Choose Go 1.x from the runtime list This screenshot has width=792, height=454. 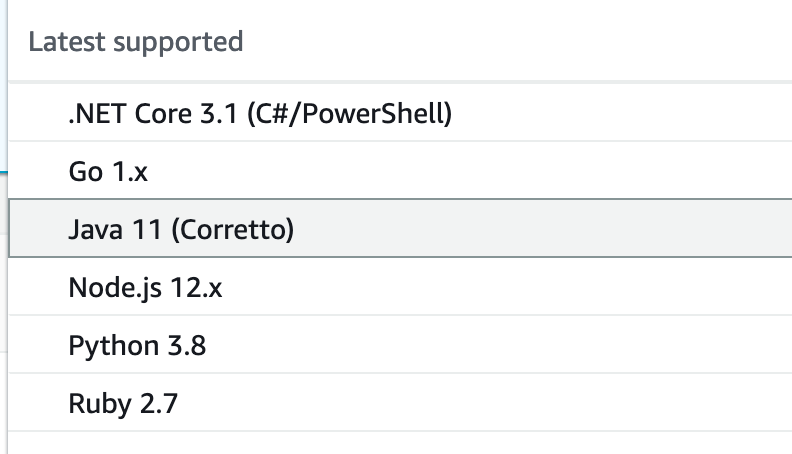pyautogui.click(x=108, y=172)
